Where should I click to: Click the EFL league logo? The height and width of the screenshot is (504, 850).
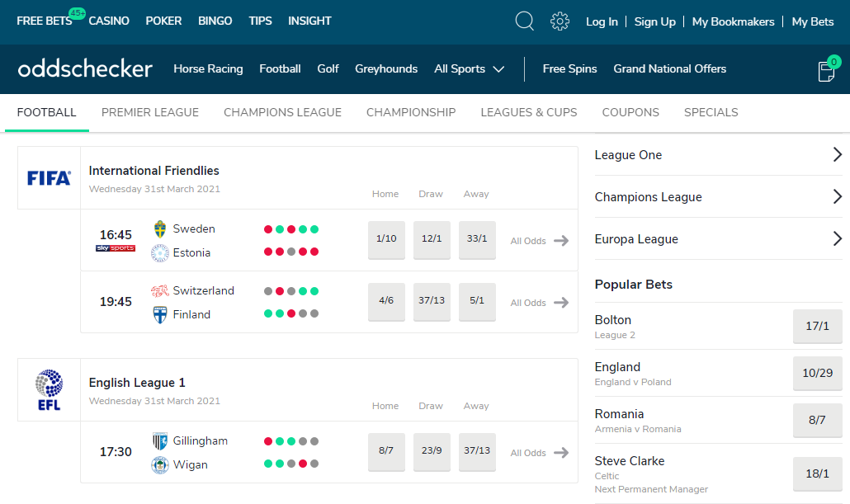(49, 389)
